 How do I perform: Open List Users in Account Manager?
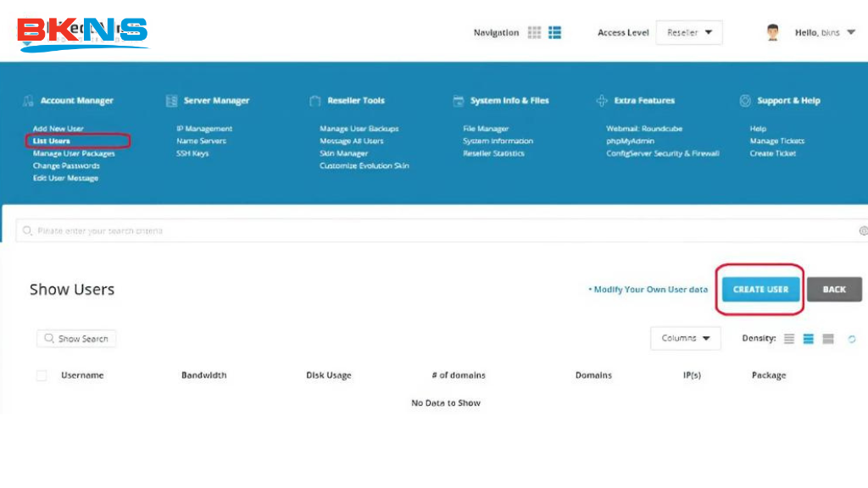(52, 141)
